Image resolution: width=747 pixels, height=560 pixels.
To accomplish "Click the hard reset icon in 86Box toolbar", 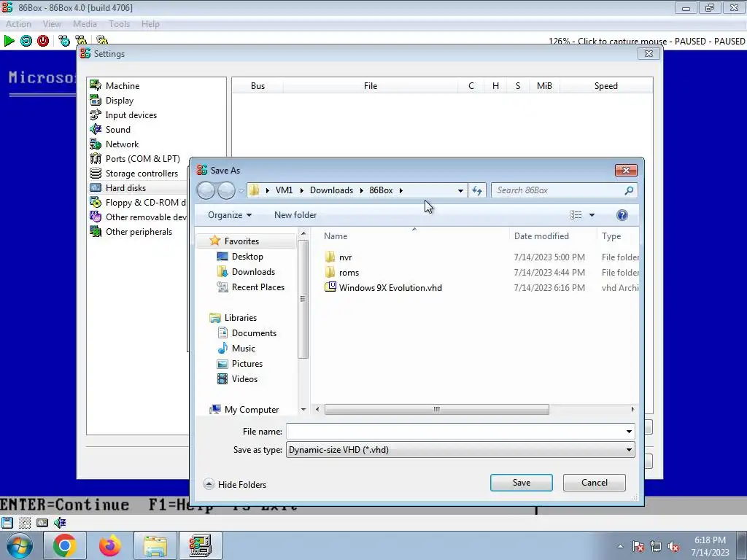I will (x=26, y=41).
